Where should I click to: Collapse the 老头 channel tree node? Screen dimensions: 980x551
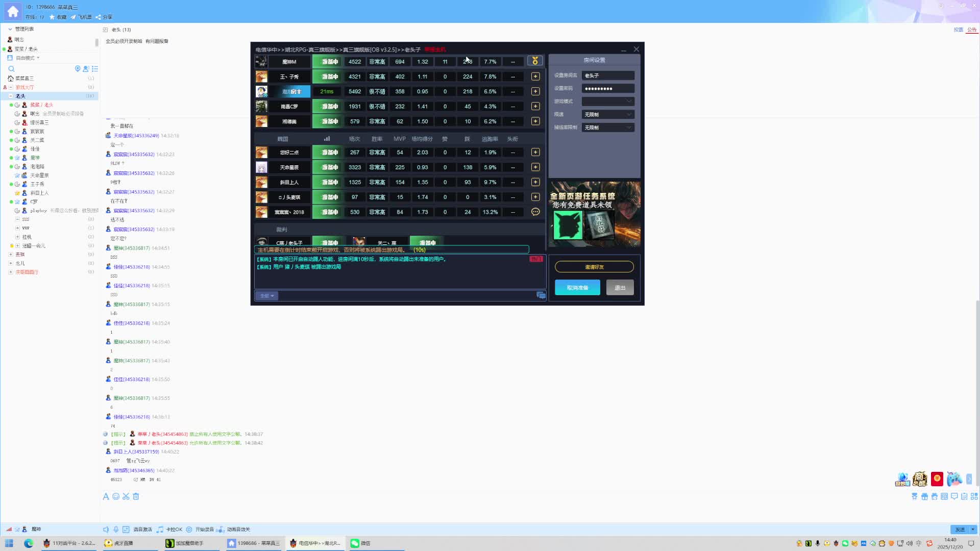pos(11,96)
